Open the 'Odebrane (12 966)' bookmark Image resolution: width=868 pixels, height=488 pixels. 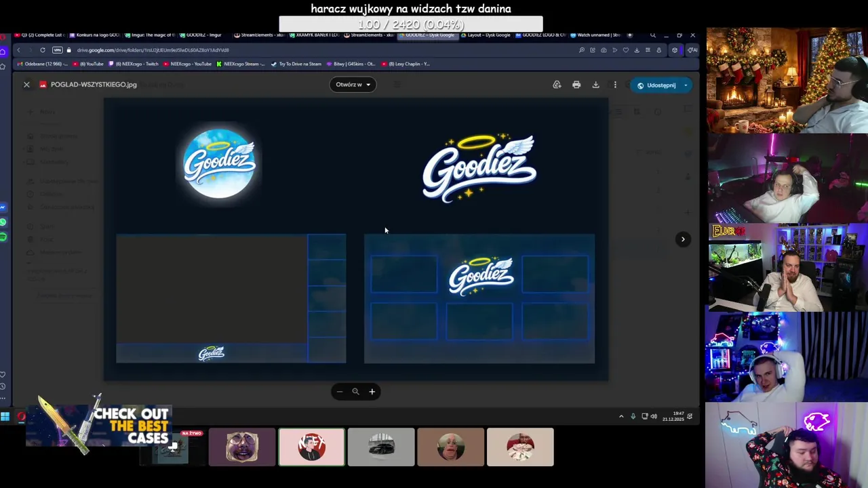[x=42, y=64]
